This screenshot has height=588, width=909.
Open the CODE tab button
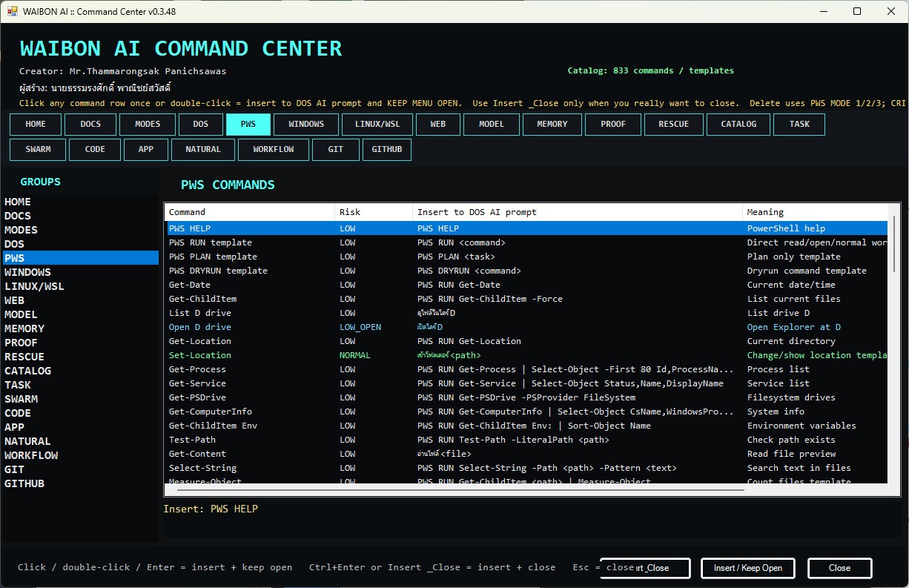coord(95,150)
